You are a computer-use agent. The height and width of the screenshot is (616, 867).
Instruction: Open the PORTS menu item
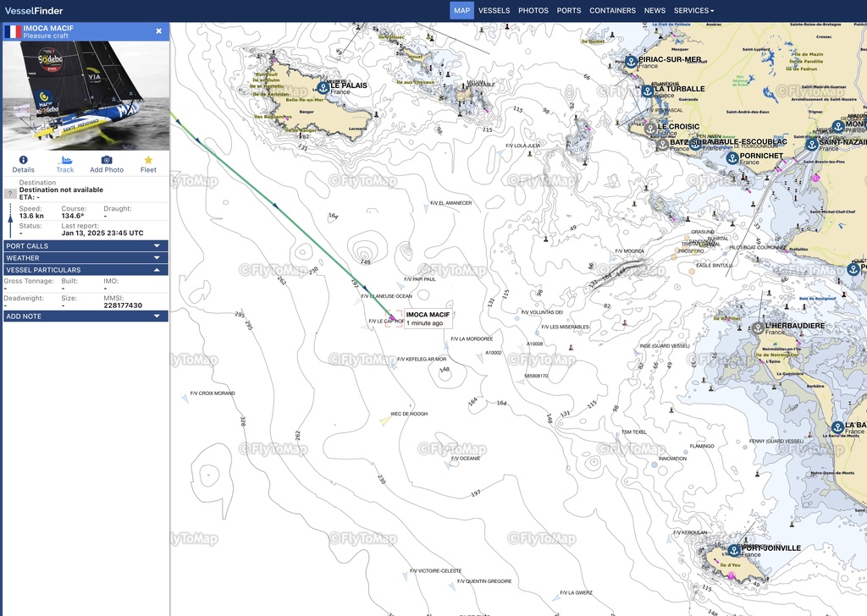[568, 10]
